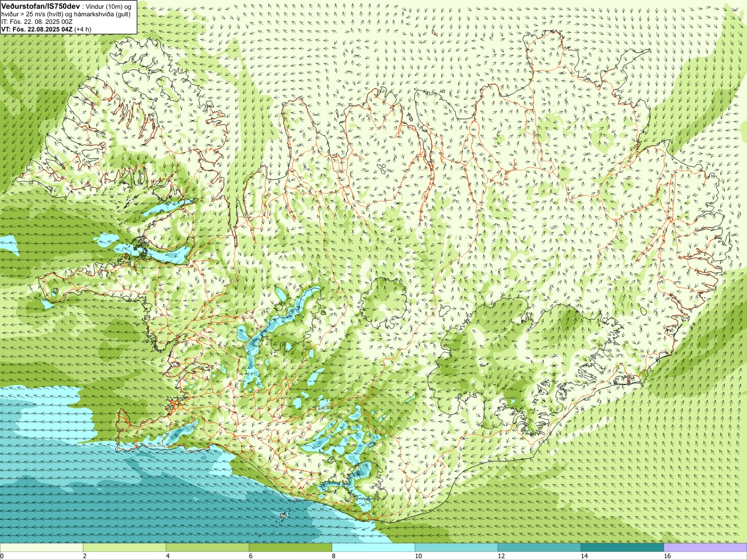Click the 'Veðurstofan/IS750dev' title text
This screenshot has width=747, height=560.
[41, 6]
